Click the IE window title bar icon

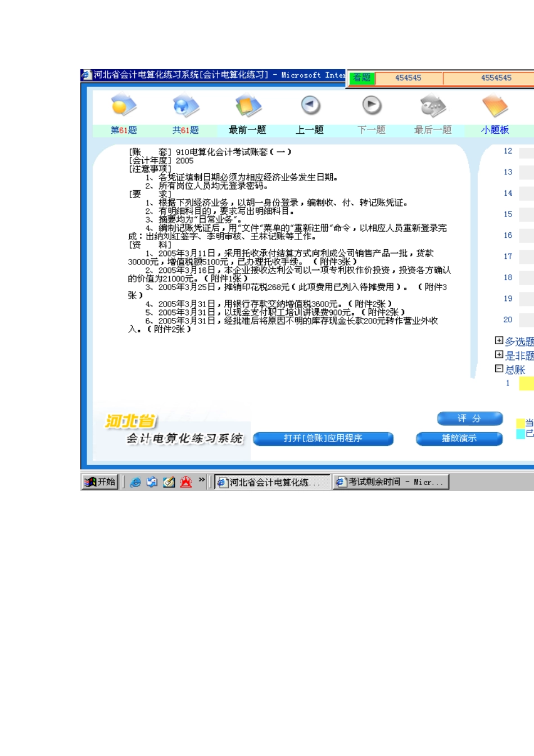(x=87, y=75)
